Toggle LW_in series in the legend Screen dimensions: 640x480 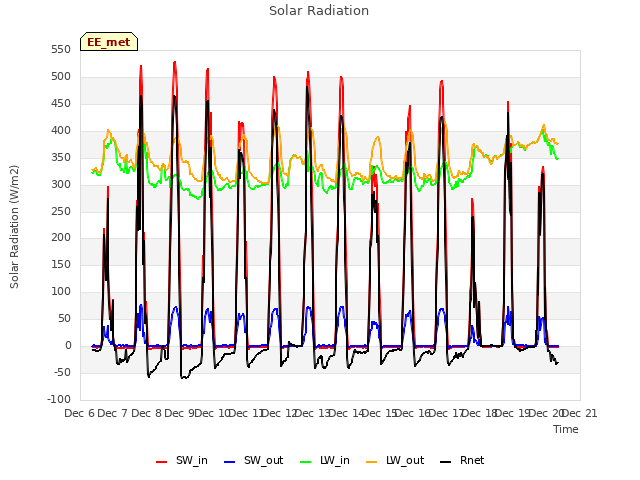[x=324, y=460]
